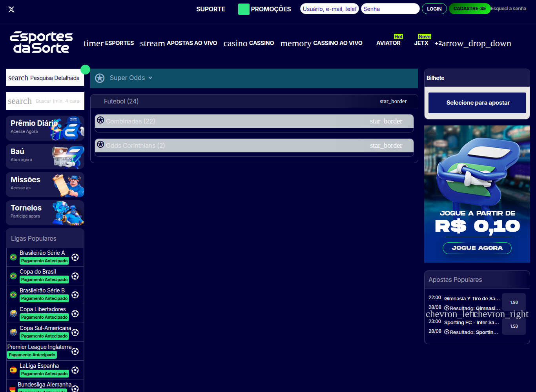Click the Esqueci a senha link
Viewport: 536px width, 392px height.
coord(509,9)
